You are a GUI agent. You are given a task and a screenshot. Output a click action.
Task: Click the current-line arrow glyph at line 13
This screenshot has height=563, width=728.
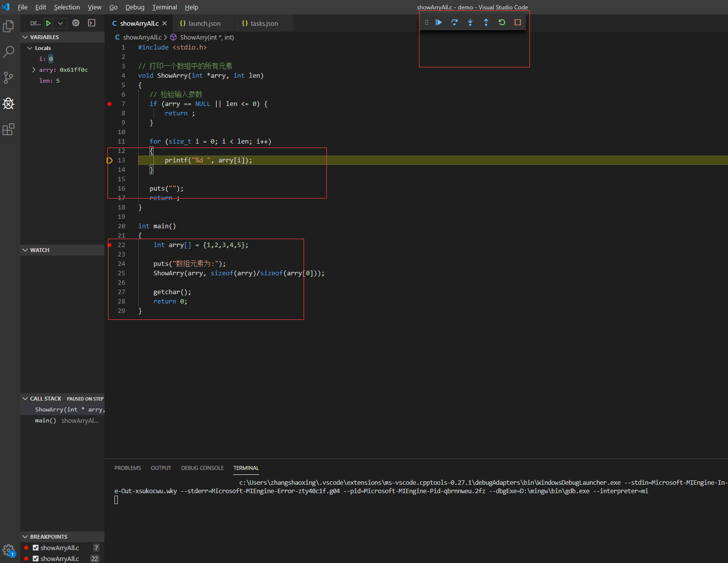(x=109, y=160)
